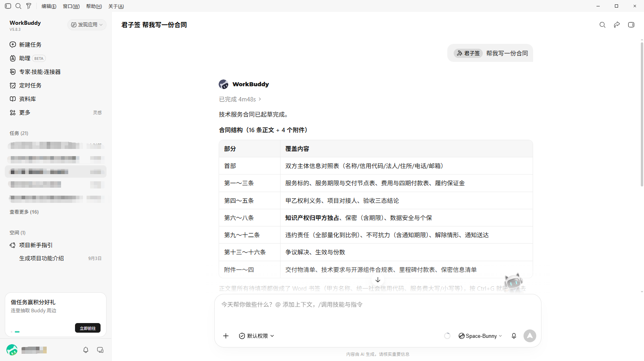Toggle the right side panel icon

coord(631,25)
